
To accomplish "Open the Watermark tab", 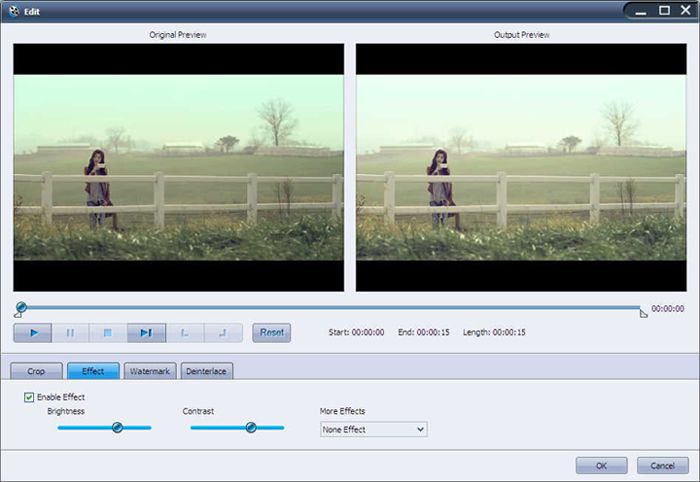I will (x=150, y=371).
